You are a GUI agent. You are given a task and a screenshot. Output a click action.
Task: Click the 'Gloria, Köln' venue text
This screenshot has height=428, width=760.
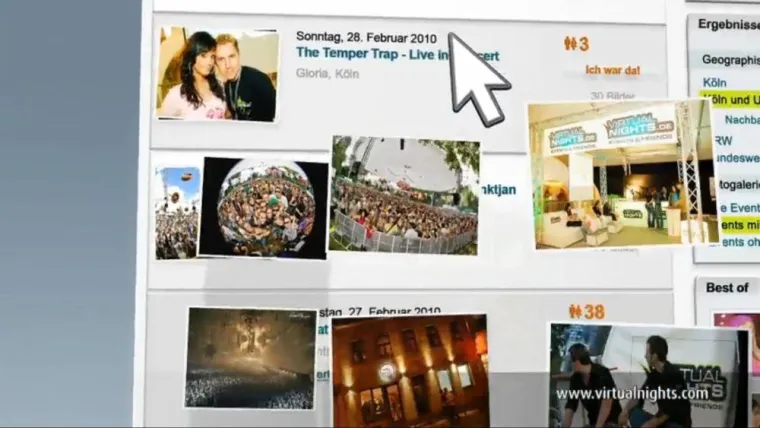pyautogui.click(x=327, y=73)
